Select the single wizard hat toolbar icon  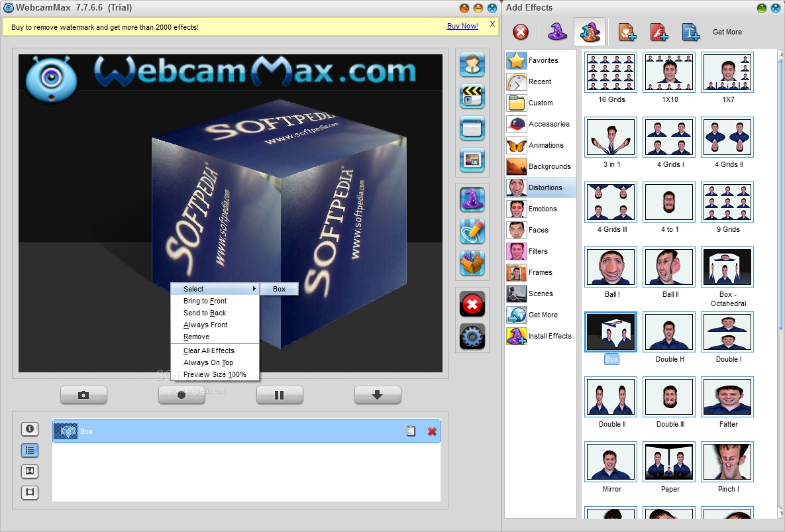[557, 32]
